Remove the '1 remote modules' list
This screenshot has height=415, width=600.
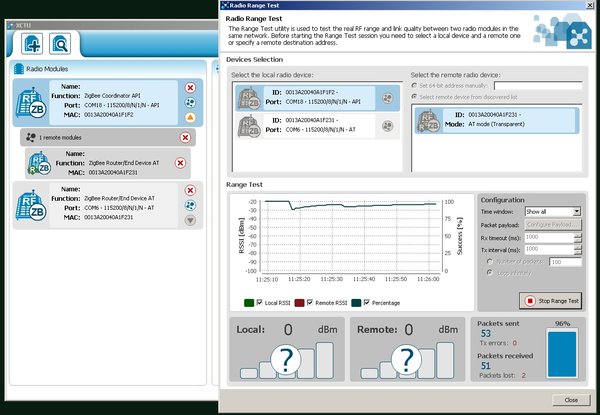[185, 137]
